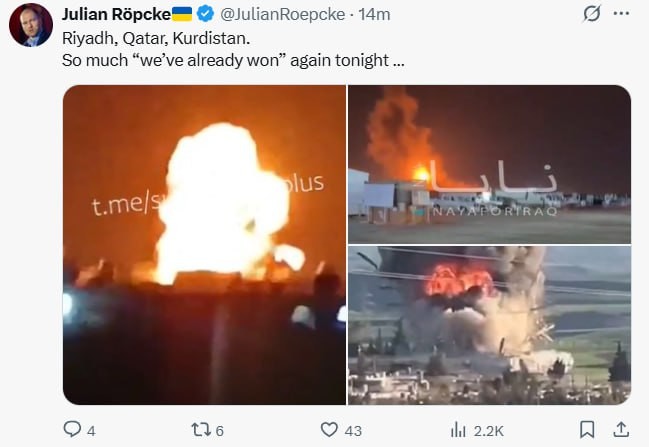
Task: Click the tweet text about Riyadh, Qatar
Action: [233, 49]
